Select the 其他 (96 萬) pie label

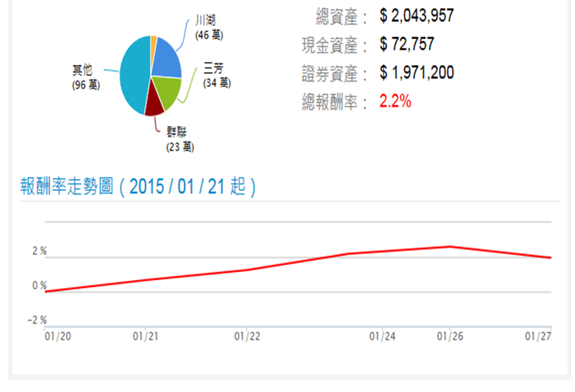[x=86, y=77]
